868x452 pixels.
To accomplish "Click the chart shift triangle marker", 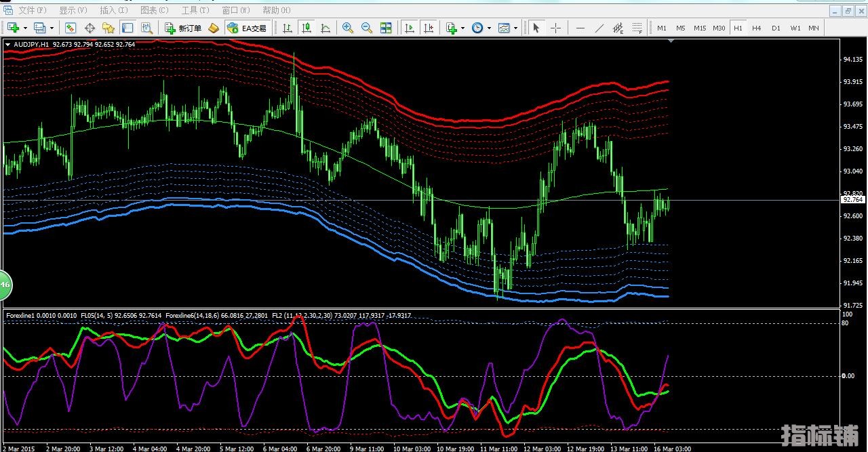I will [671, 41].
